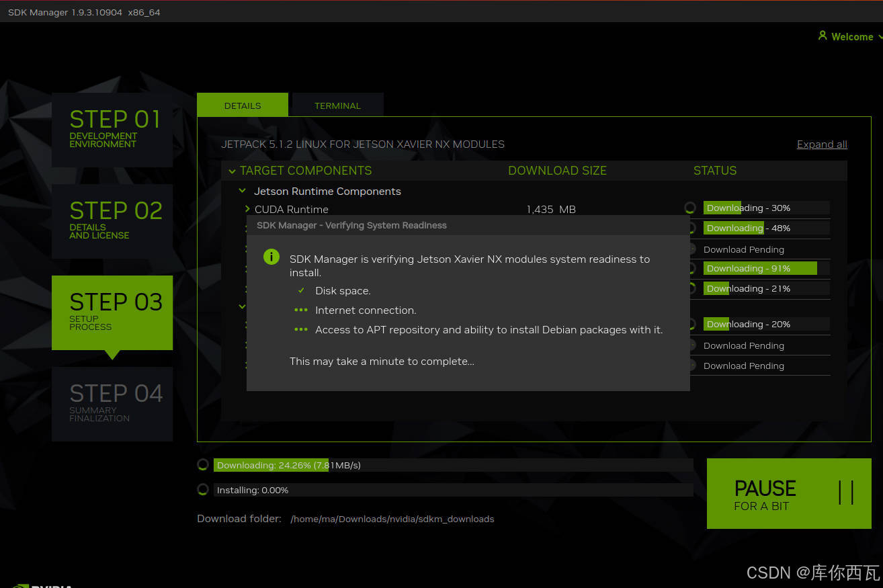Click the Downloading - 91% progress bar
Screen dimensions: 883x588
tap(767, 268)
